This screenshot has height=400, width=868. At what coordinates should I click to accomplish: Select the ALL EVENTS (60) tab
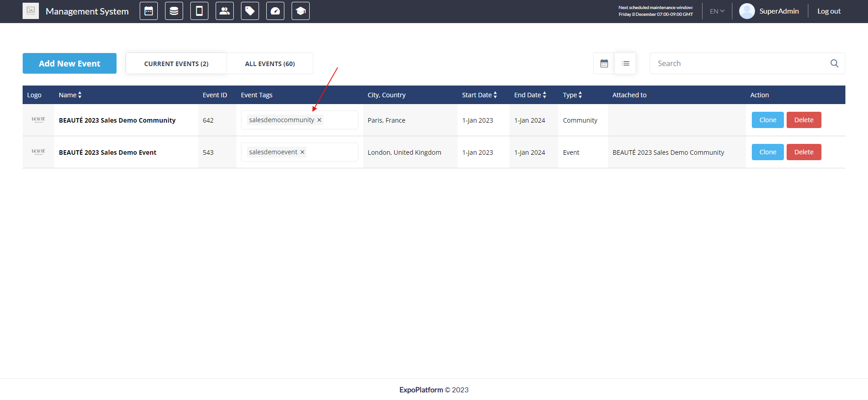point(270,64)
